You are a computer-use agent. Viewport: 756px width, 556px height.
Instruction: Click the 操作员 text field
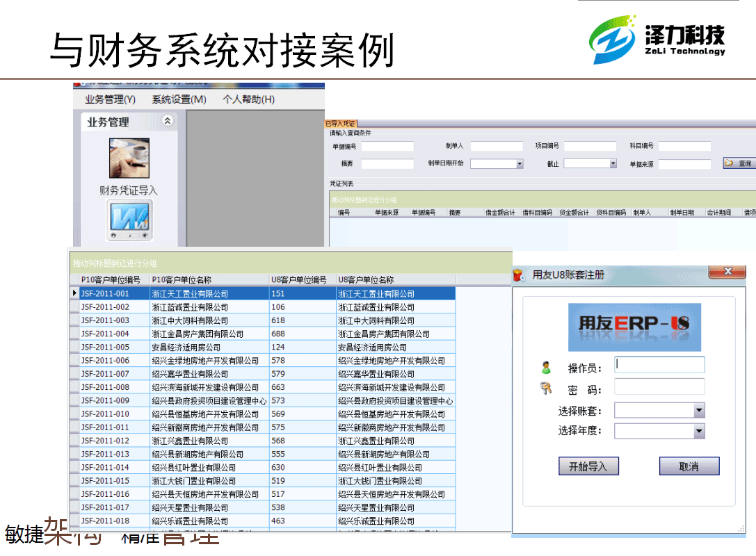click(x=659, y=365)
